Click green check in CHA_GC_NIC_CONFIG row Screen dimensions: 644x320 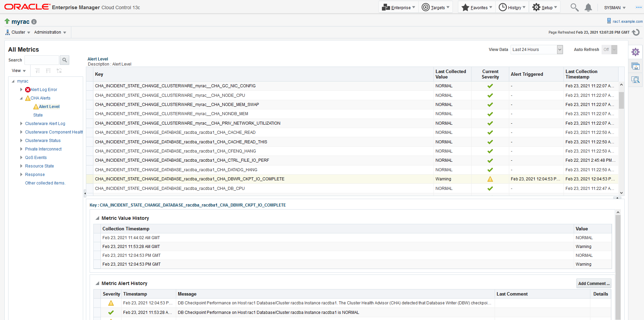(x=490, y=86)
